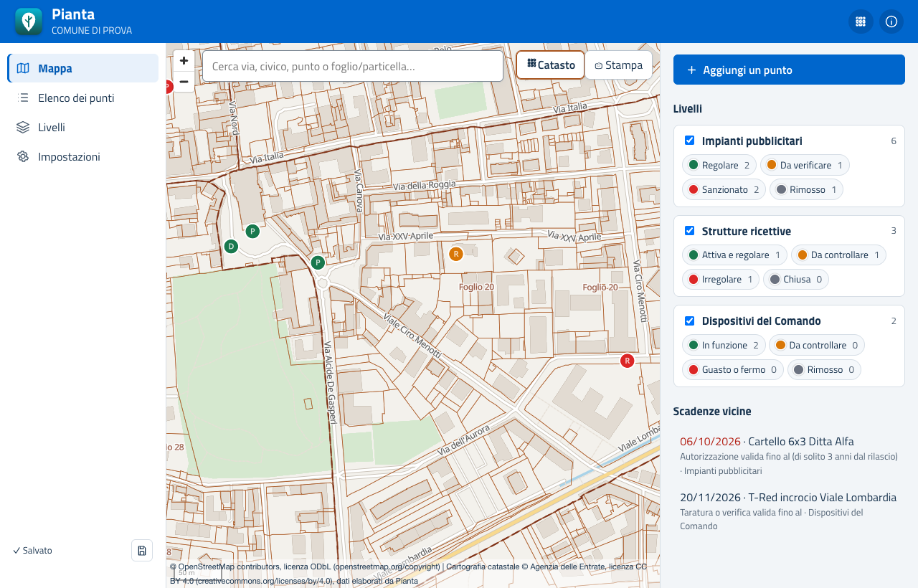Image resolution: width=918 pixels, height=588 pixels.
Task: Go to Mappa in the sidebar
Action: click(83, 68)
